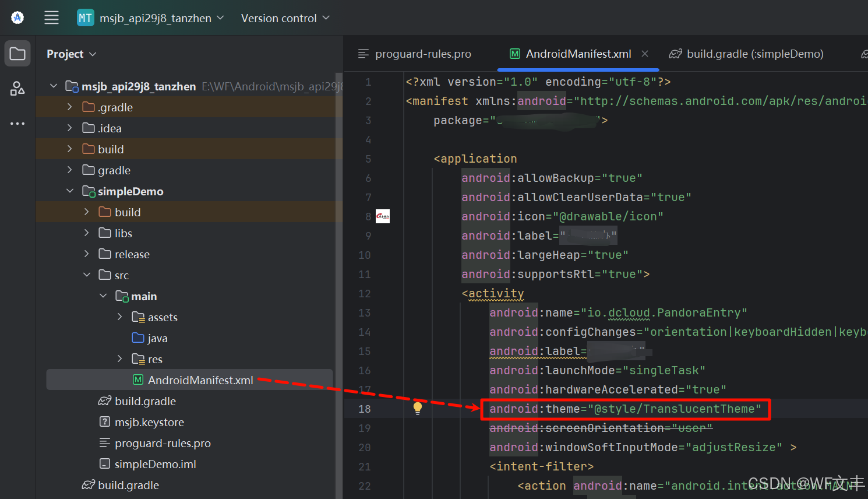Viewport: 868px width, 499px height.
Task: Click the project tree vertical scrollbar
Action: point(338,286)
